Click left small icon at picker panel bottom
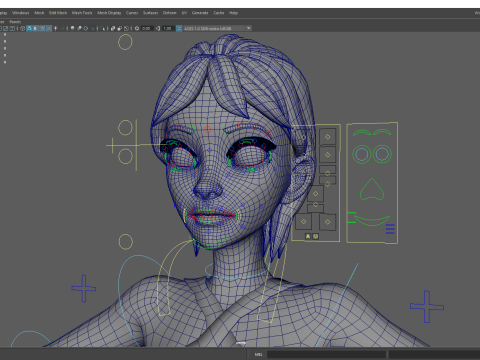 coord(308,236)
